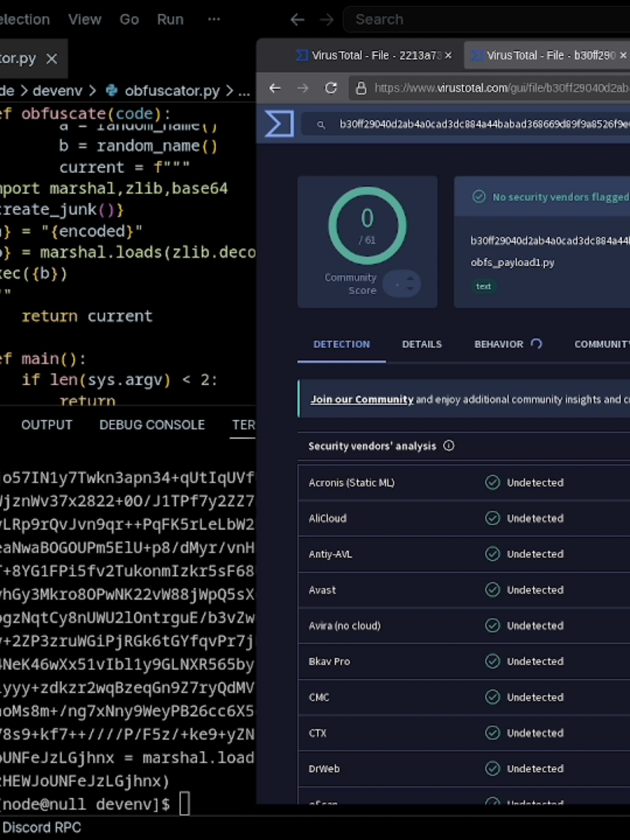Click the info icon beside Security vendors' analysis

(x=448, y=446)
